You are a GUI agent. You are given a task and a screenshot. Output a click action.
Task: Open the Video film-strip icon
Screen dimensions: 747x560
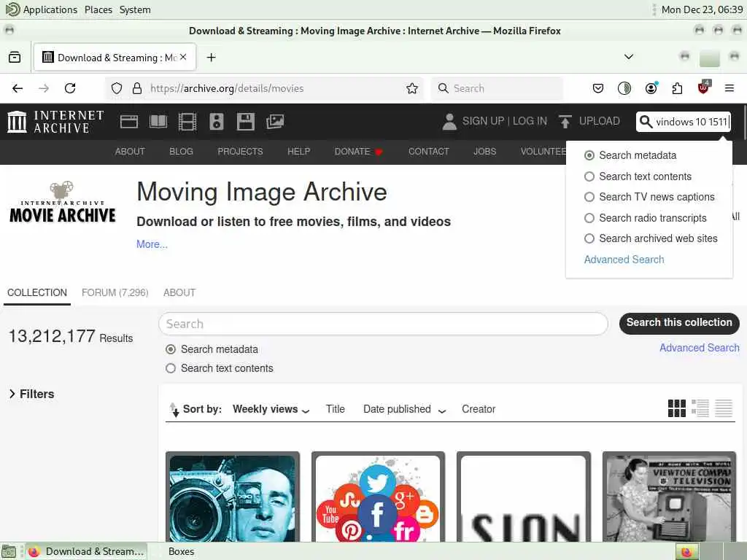coord(187,122)
